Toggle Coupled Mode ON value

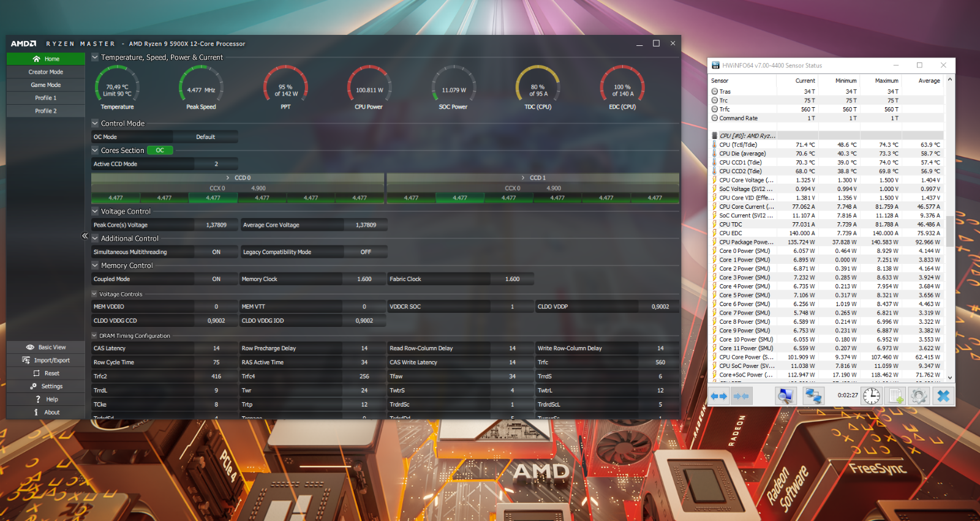coord(216,279)
